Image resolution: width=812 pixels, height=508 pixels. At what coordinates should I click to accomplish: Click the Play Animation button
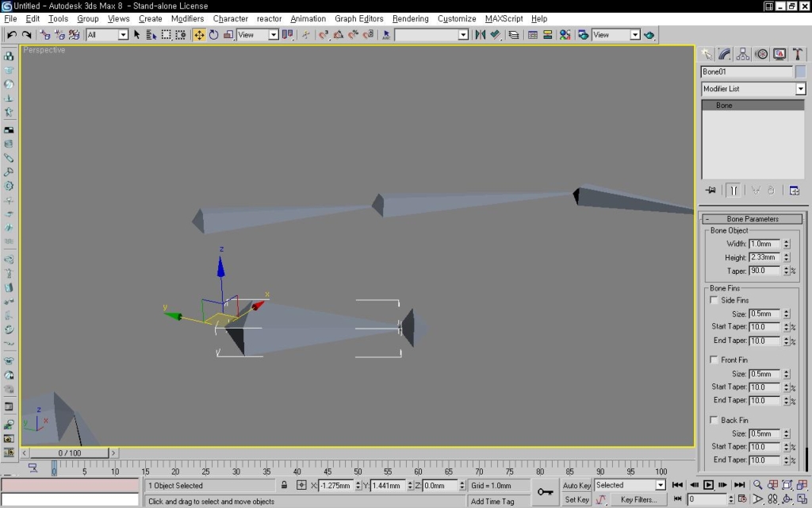708,485
